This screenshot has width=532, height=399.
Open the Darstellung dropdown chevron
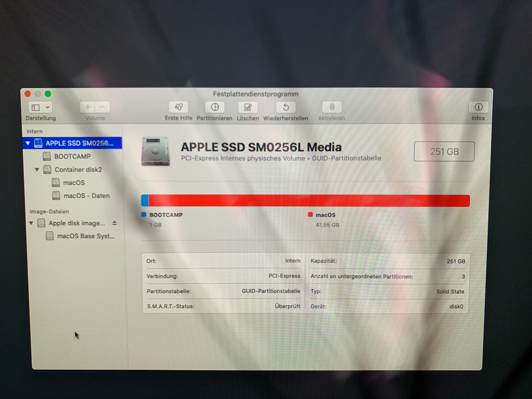(x=48, y=107)
